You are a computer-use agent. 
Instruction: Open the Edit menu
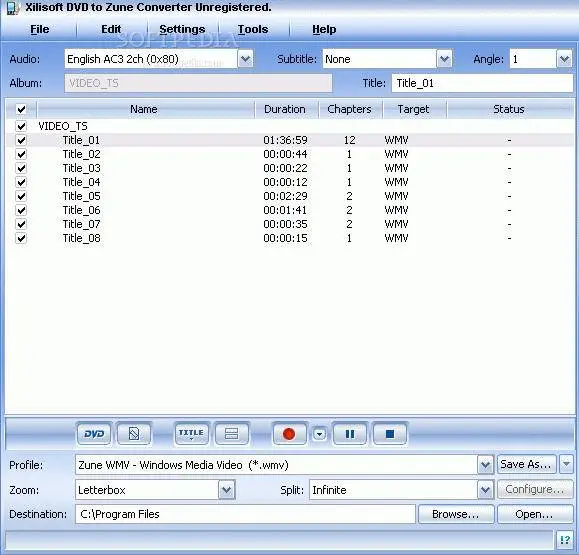point(111,29)
